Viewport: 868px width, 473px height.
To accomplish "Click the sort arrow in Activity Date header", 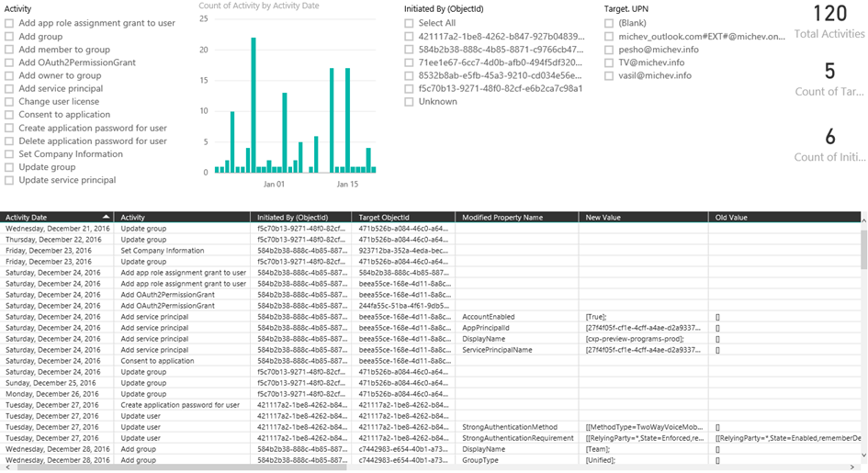I will [107, 218].
